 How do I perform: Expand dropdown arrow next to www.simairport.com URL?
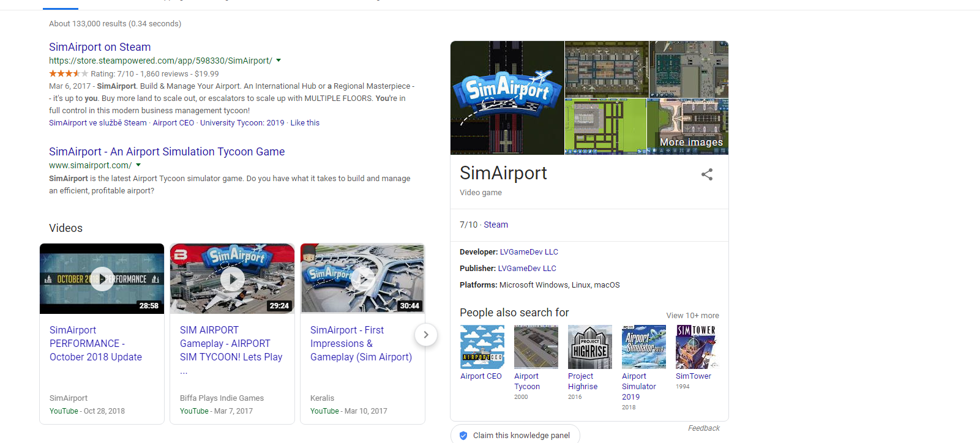(138, 165)
